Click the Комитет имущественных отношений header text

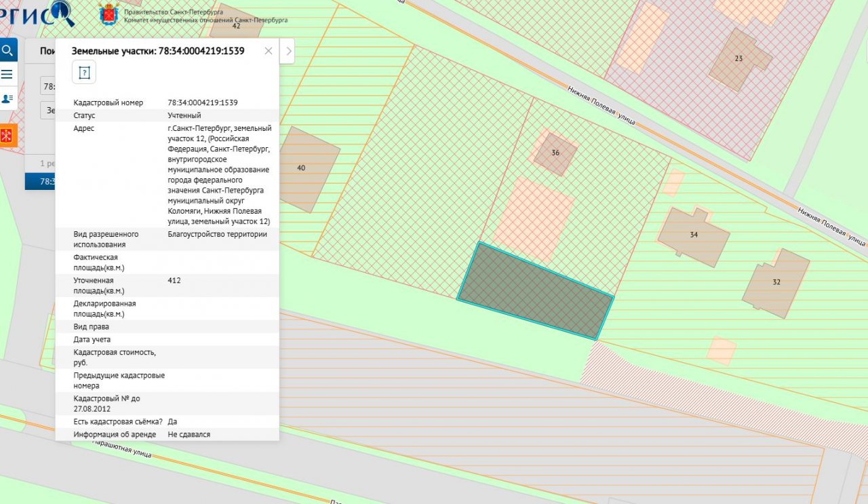click(205, 20)
